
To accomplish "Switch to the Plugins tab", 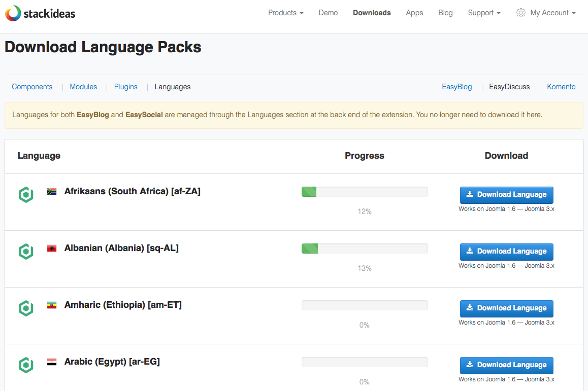I will [125, 87].
